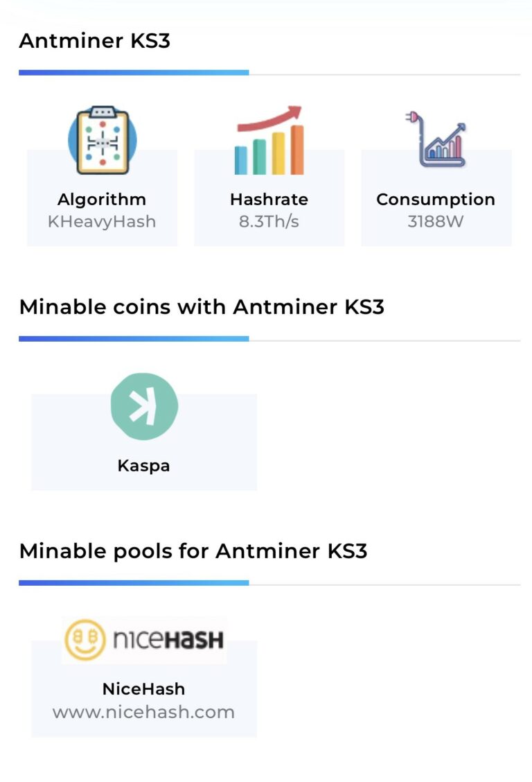Select the green Kaspa coin logo
This screenshot has width=532, height=782.
point(144,407)
